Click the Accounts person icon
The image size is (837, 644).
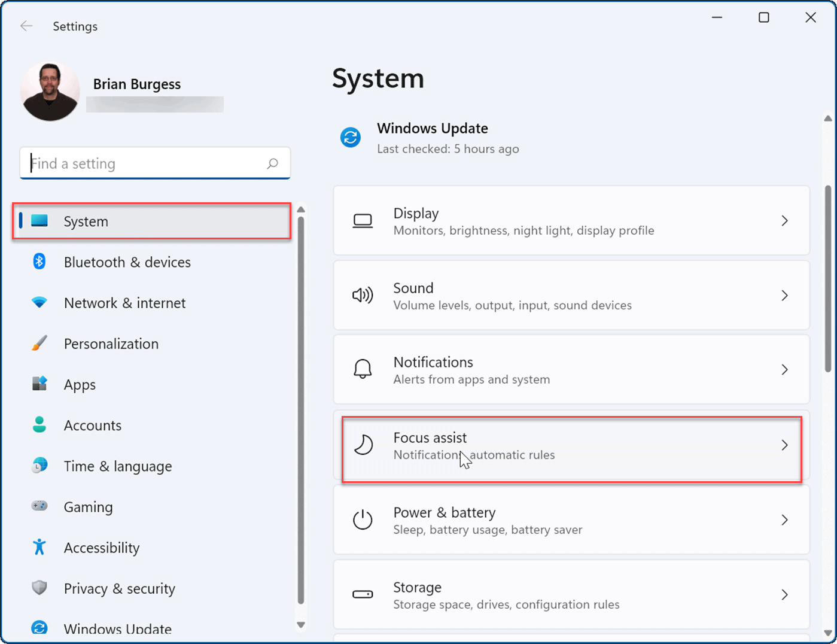point(39,424)
